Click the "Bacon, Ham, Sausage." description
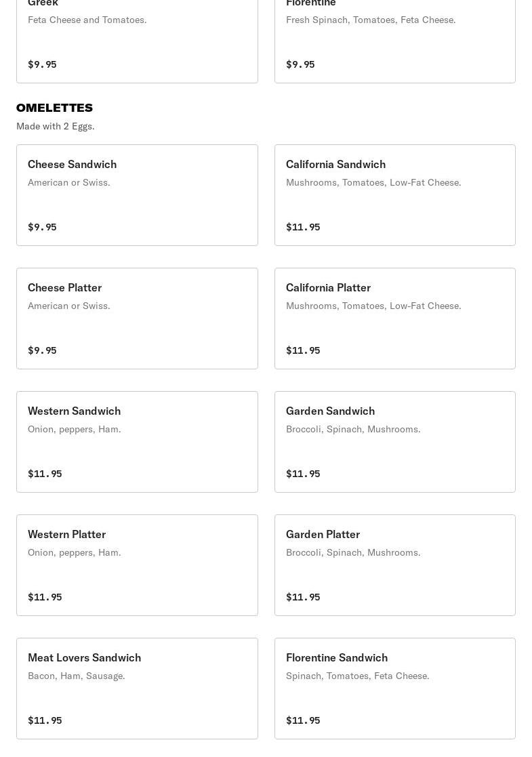 pos(77,676)
